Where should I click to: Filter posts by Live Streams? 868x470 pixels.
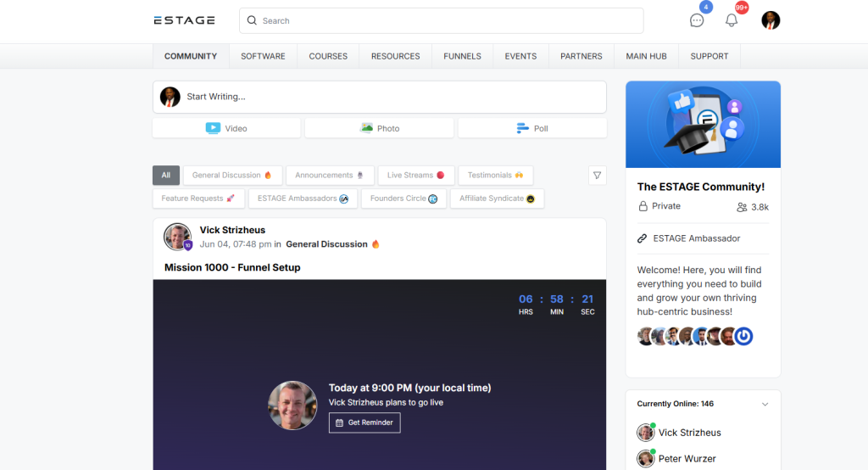click(416, 175)
